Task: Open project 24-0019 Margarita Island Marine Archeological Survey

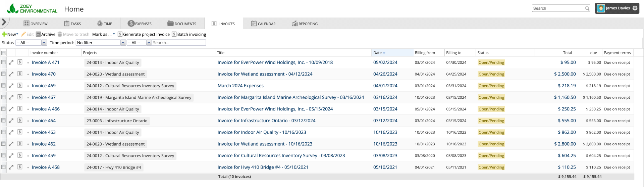Action: (139, 97)
